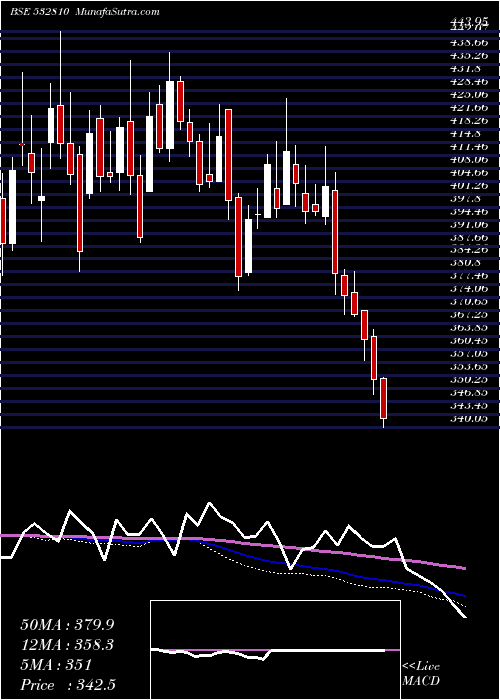The height and width of the screenshot is (700, 500).
Task: Click the 425.06 price axis label
Action: click(x=467, y=95)
